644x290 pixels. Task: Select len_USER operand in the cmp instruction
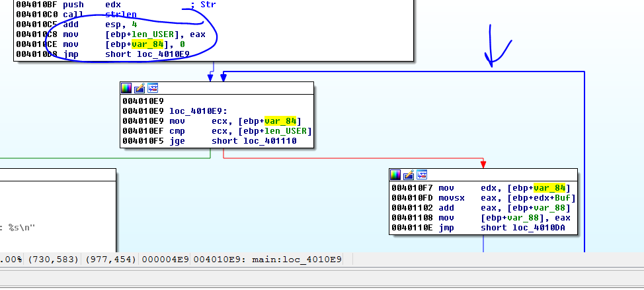[x=288, y=131]
